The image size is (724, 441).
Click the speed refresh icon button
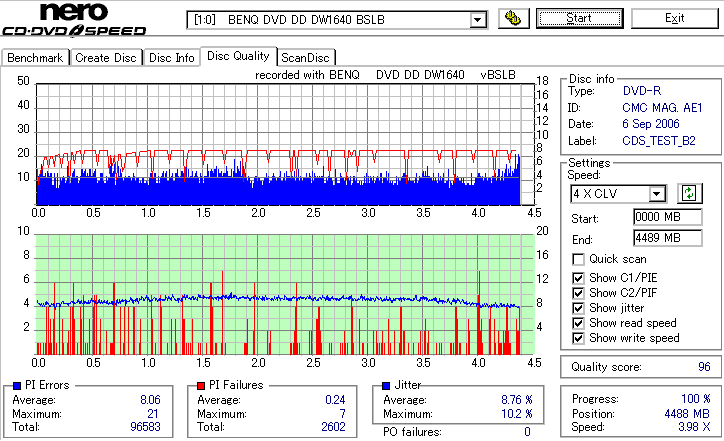click(689, 193)
